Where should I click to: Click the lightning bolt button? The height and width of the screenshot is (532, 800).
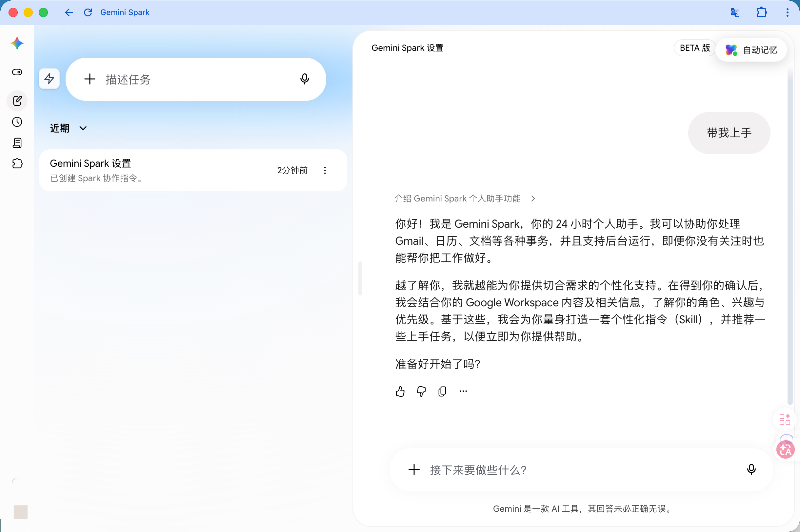pos(49,79)
